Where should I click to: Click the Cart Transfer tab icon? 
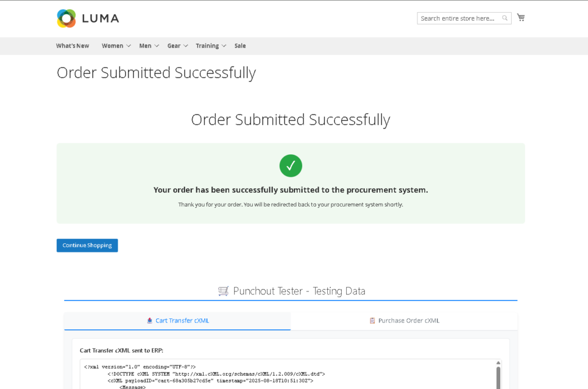point(150,321)
